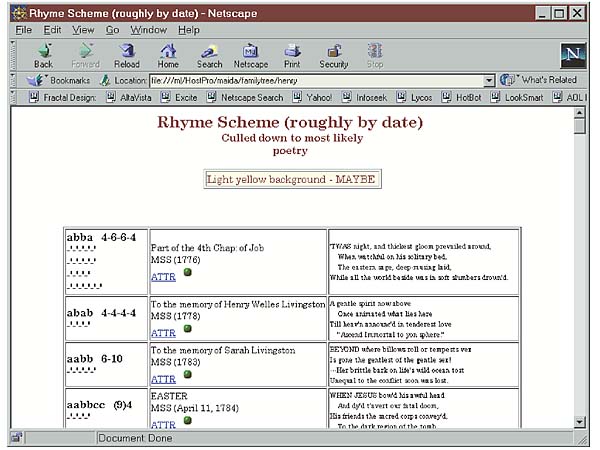This screenshot has width=600, height=450.
Task: Click the 'aabb 6-10' rhyme cell
Action: pos(106,364)
